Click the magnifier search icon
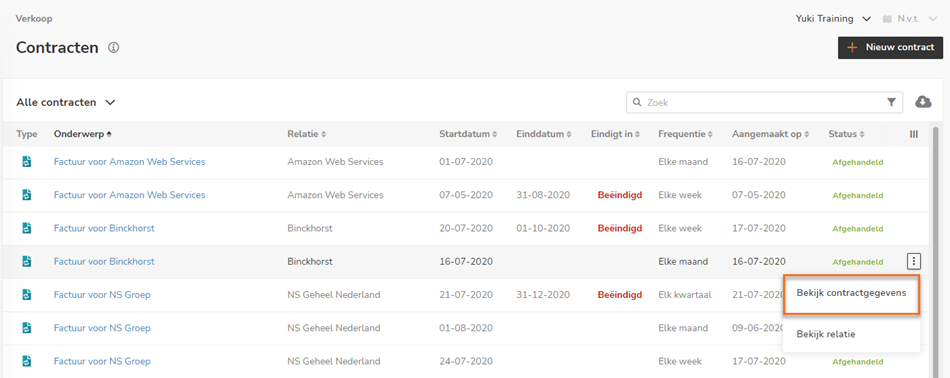Screen dimensions: 950x378 637,102
